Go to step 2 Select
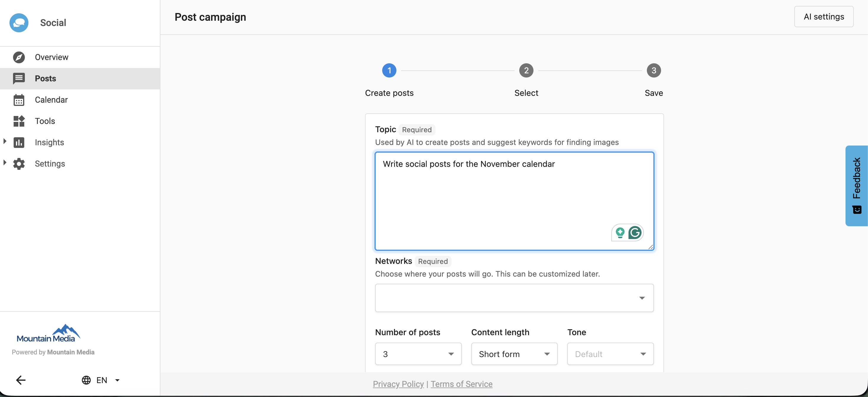 [526, 71]
